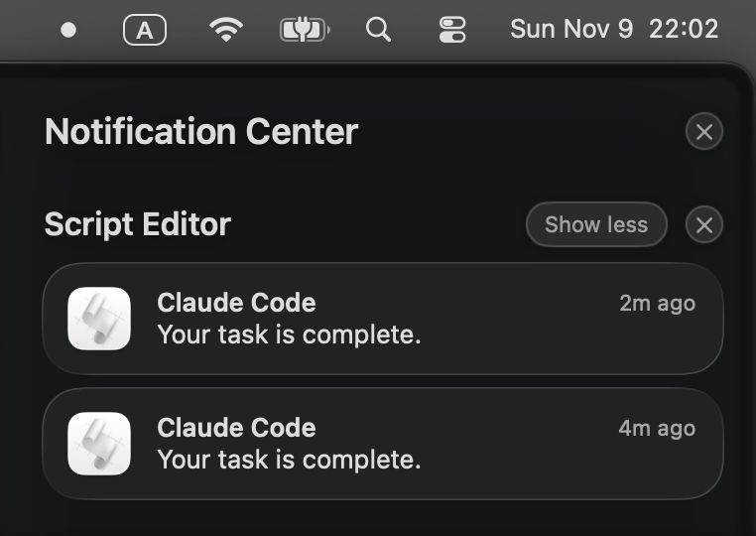Click the input source "A" icon
Image resolution: width=756 pixels, height=536 pixels.
(x=145, y=30)
